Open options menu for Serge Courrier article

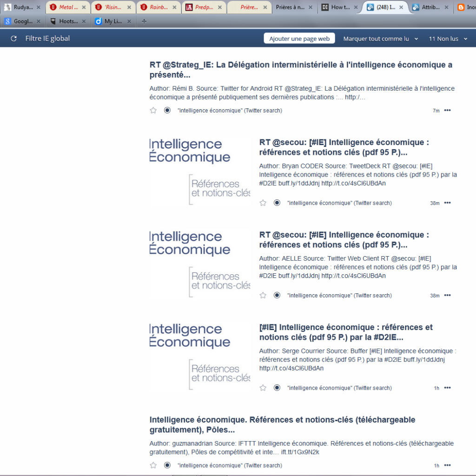coord(447,388)
